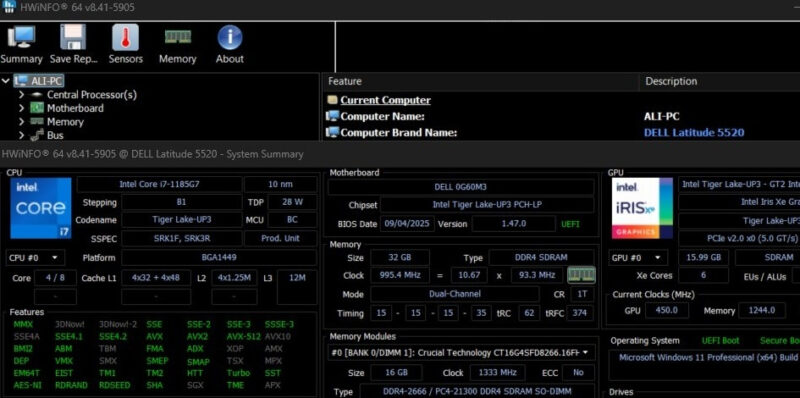Image resolution: width=800 pixels, height=398 pixels.
Task: Expand the Bus tree node
Action: 21,135
